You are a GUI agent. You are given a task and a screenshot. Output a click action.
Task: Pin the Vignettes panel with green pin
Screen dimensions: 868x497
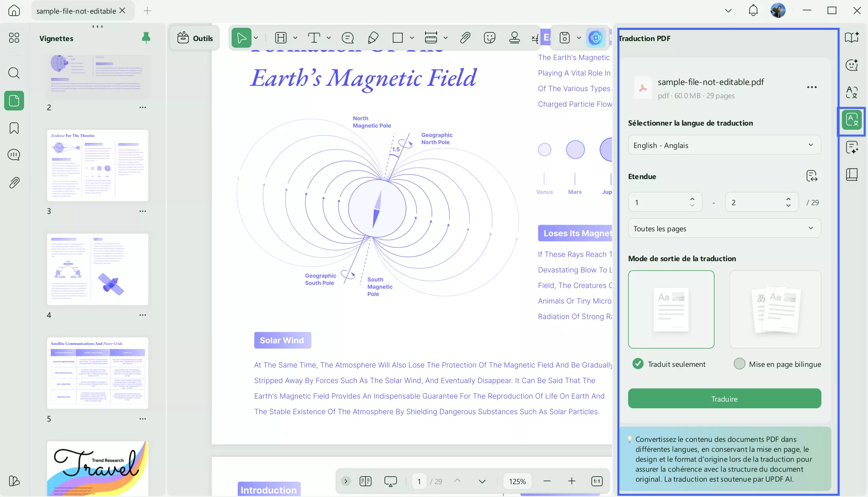146,38
